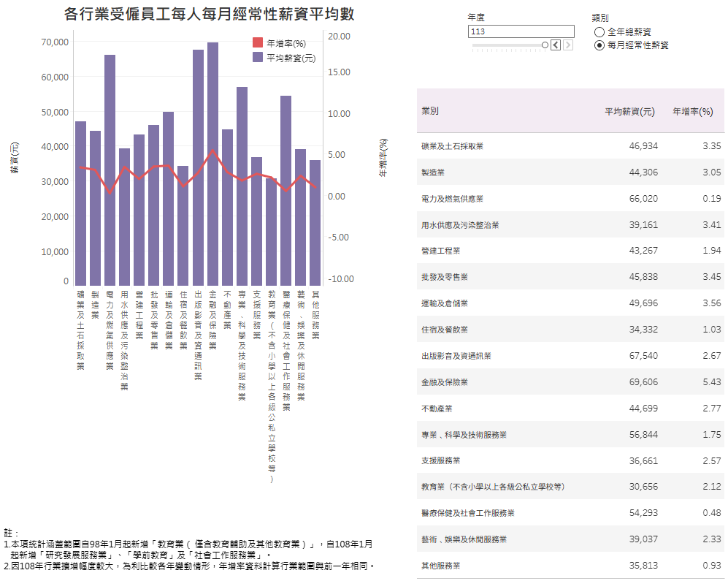The width and height of the screenshot is (728, 581).
Task: Click the next year arrow button
Action: (568, 45)
